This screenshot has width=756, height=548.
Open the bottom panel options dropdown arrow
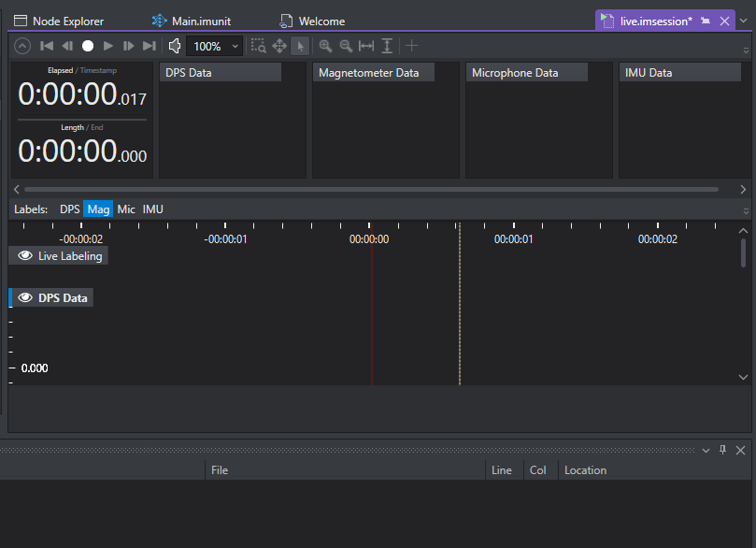pyautogui.click(x=706, y=451)
